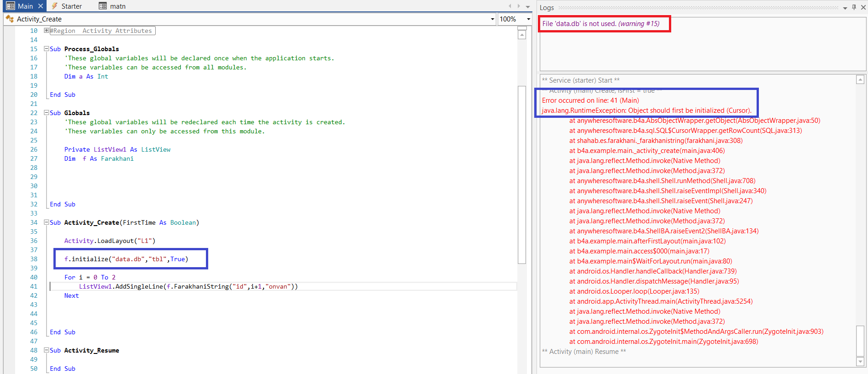868x374 pixels.
Task: Open the module tab list dropdown arrow
Action: pos(527,6)
